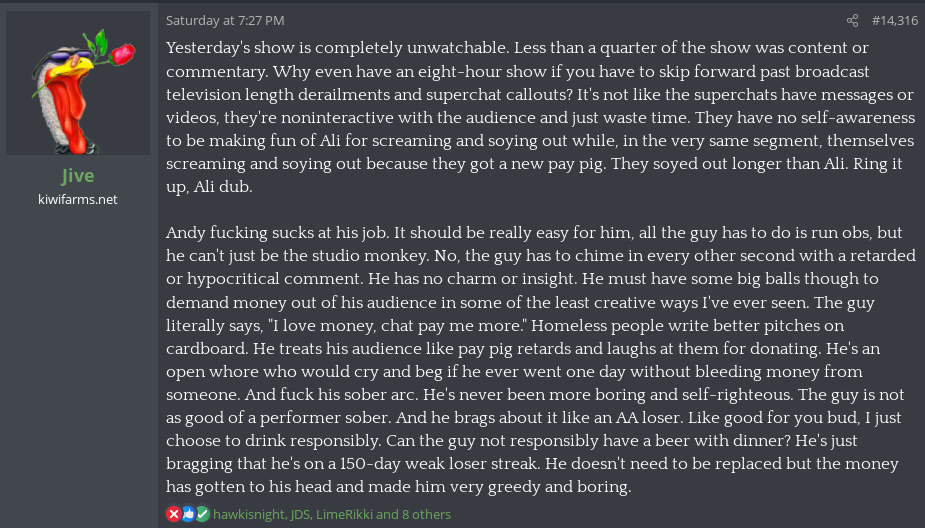Open the post permalink #14,316
This screenshot has width=925, height=528.
(894, 20)
